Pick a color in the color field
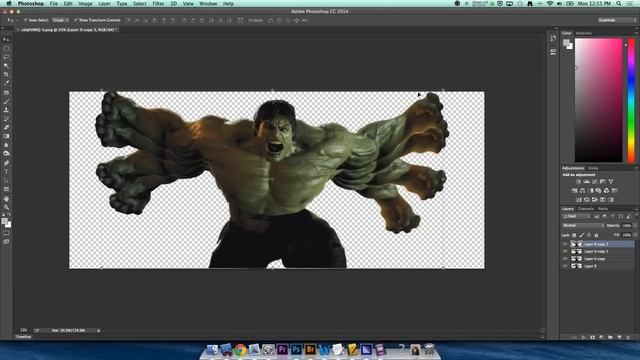The width and height of the screenshot is (640, 360). (x=599, y=100)
